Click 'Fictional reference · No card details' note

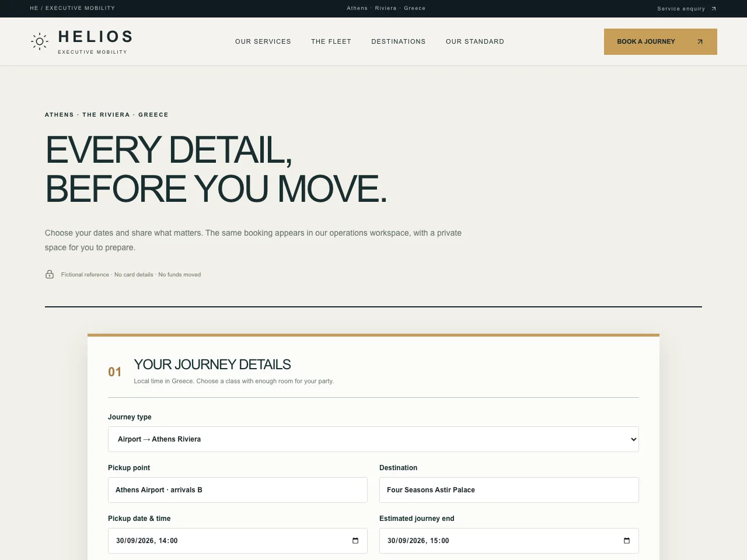(x=131, y=275)
